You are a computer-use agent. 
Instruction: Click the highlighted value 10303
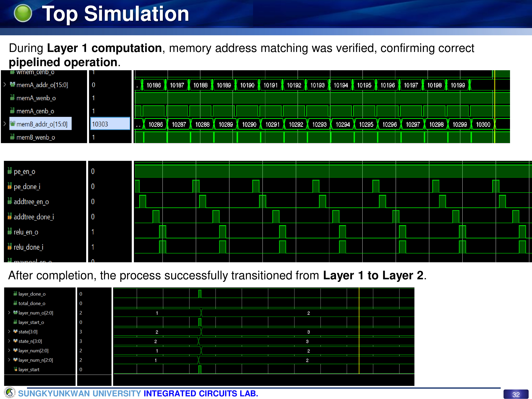coord(110,124)
